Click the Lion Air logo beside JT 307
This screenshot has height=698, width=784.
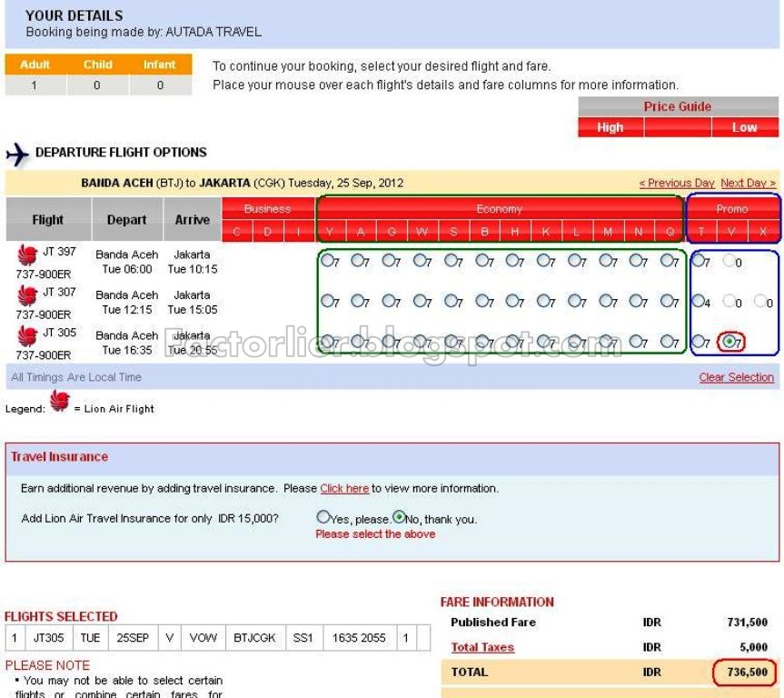(27, 295)
